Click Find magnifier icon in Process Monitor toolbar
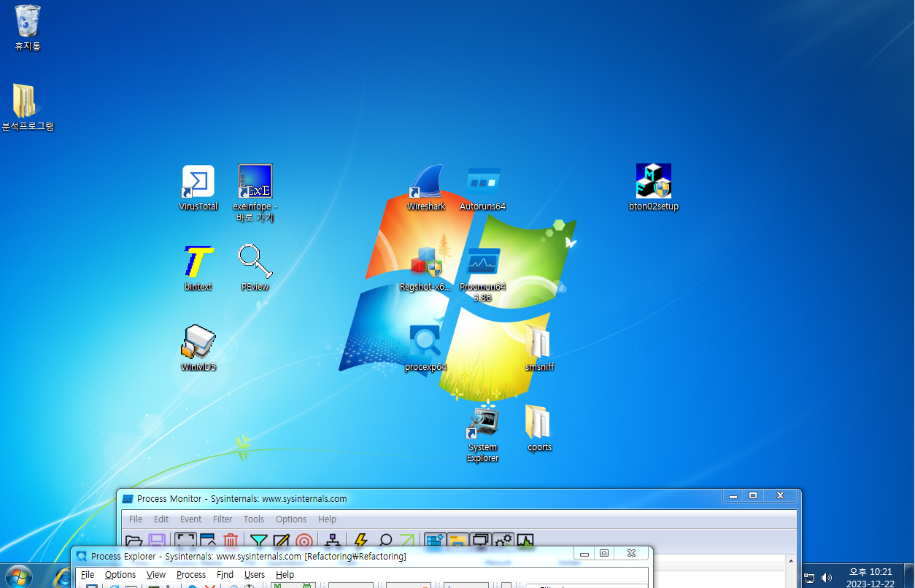This screenshot has width=915, height=588. tap(385, 541)
